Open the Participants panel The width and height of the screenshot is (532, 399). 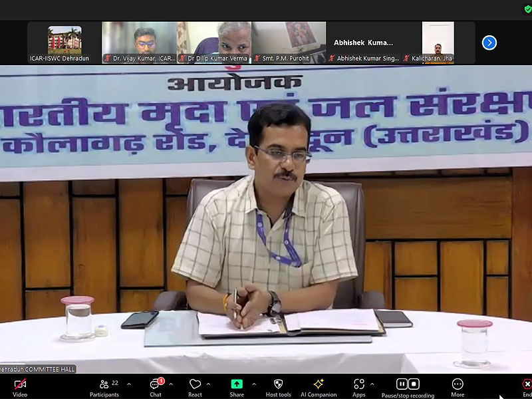104,384
